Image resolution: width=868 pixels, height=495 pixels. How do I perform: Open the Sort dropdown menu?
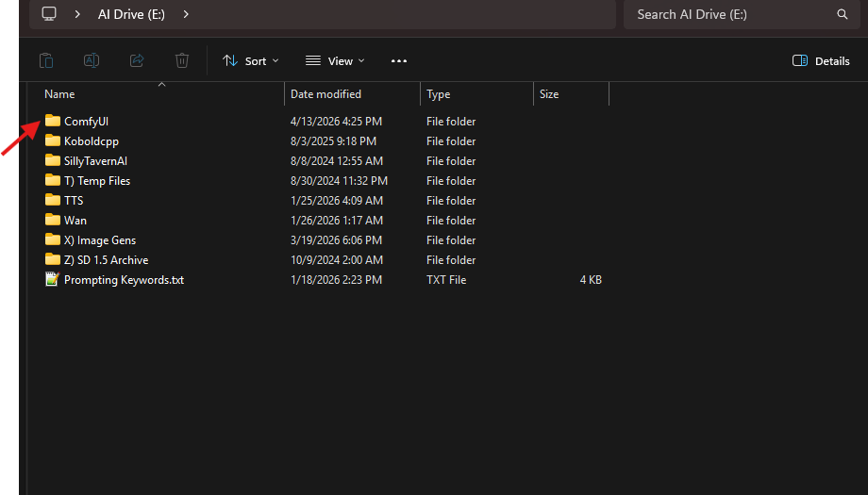pyautogui.click(x=251, y=61)
